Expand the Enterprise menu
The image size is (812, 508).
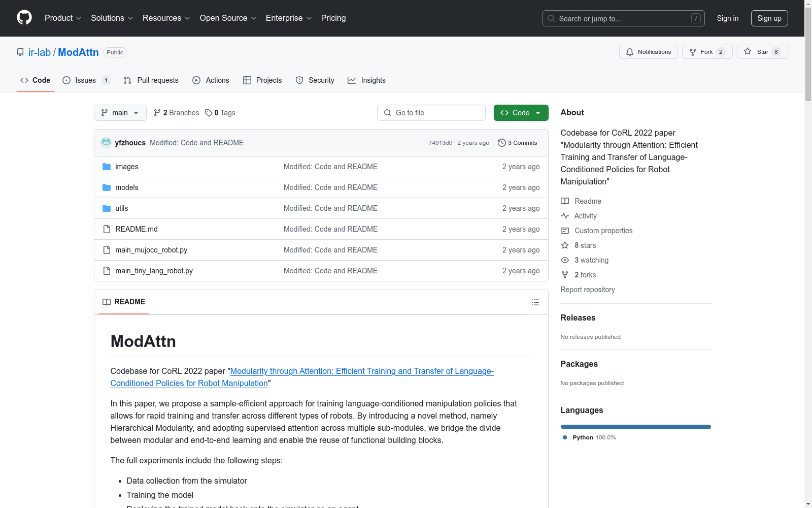click(289, 18)
